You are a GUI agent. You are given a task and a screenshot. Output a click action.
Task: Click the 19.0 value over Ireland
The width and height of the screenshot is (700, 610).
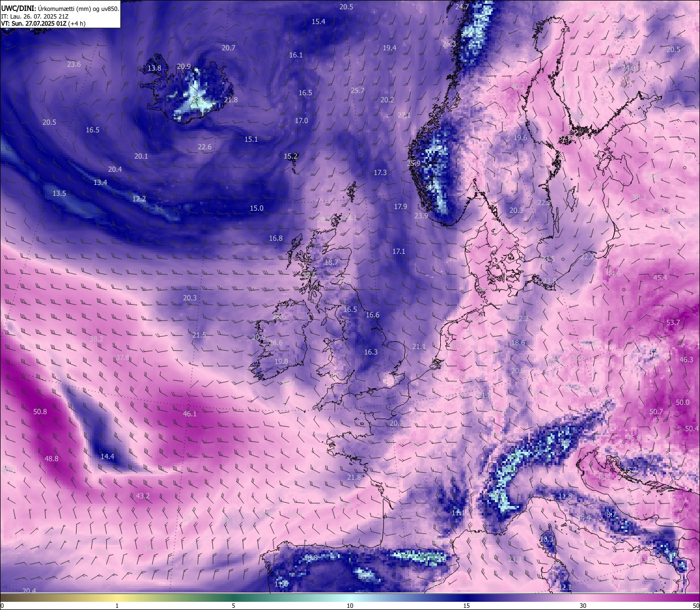(281, 362)
